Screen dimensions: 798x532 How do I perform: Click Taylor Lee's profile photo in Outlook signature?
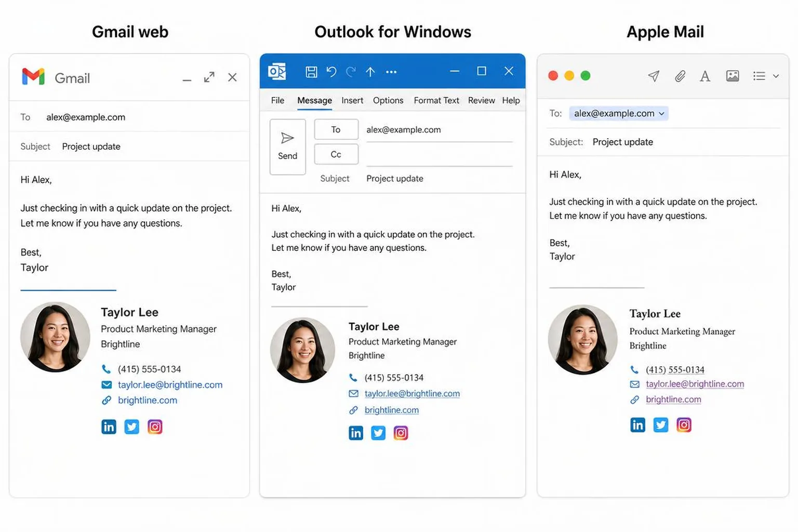[x=303, y=350]
